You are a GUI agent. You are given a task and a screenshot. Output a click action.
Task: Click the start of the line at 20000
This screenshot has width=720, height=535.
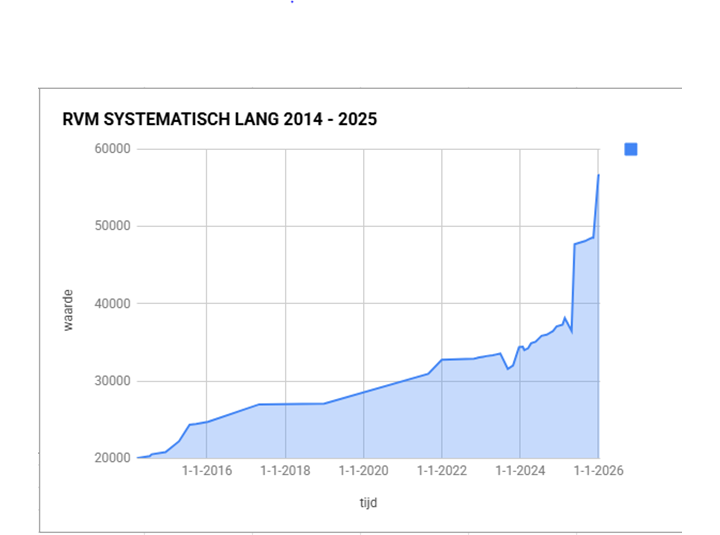139,457
